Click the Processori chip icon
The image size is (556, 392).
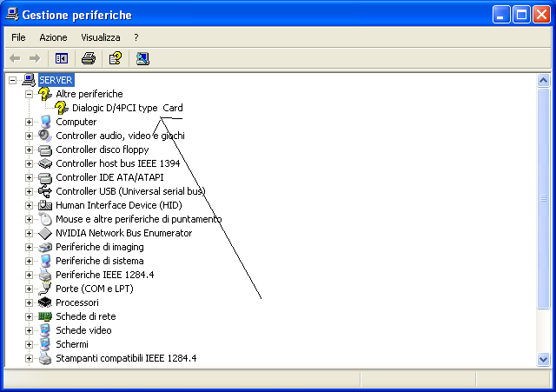point(45,302)
